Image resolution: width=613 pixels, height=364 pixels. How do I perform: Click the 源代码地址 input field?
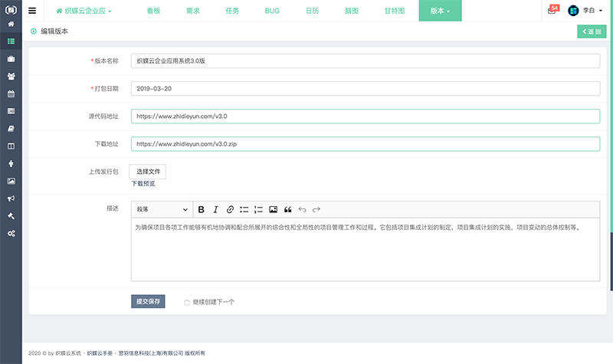(366, 116)
